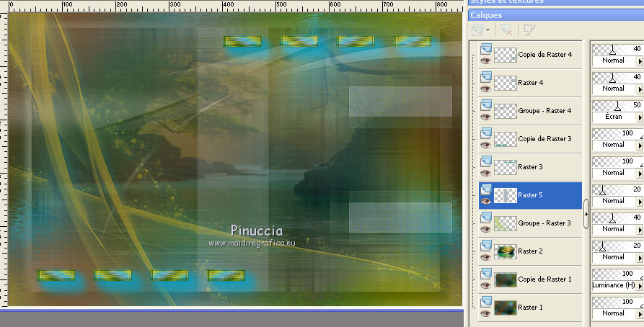Toggle visibility of selected Raster 5 layer
This screenshot has width=644, height=327.
point(485,201)
